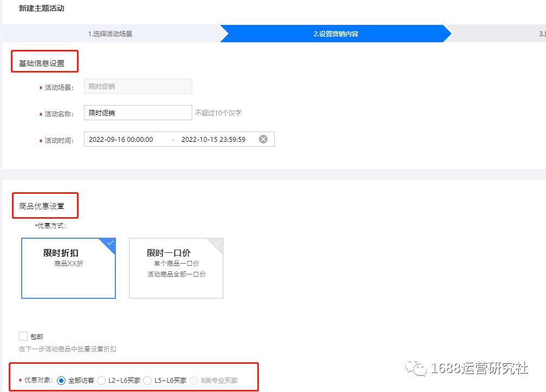Screen dimensions: 546x392
Task: Clear the activity date range using the X icon
Action: (x=263, y=139)
